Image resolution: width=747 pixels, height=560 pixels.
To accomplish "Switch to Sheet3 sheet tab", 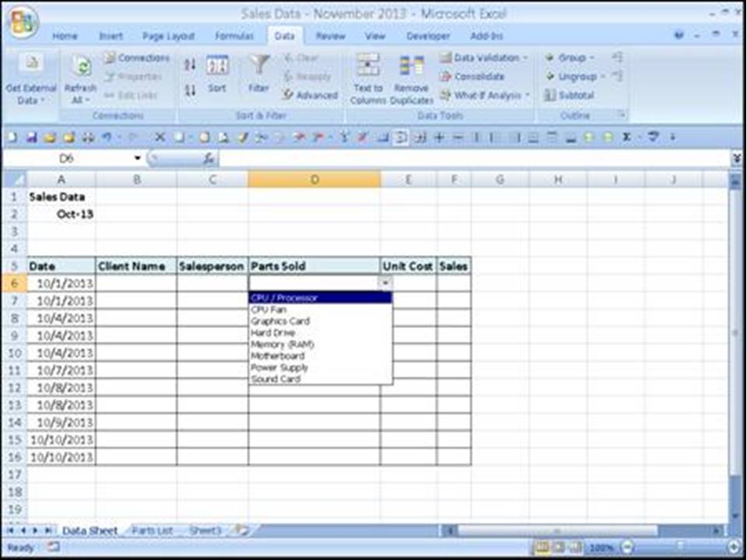I will tap(205, 530).
